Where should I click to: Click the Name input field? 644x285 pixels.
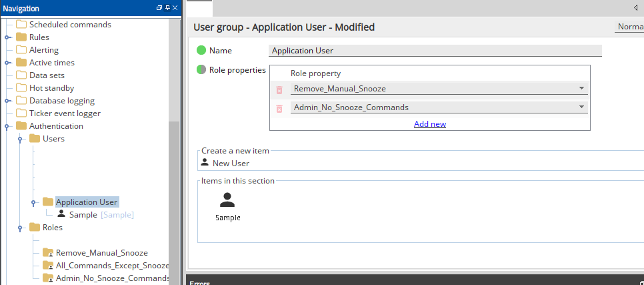click(x=435, y=51)
